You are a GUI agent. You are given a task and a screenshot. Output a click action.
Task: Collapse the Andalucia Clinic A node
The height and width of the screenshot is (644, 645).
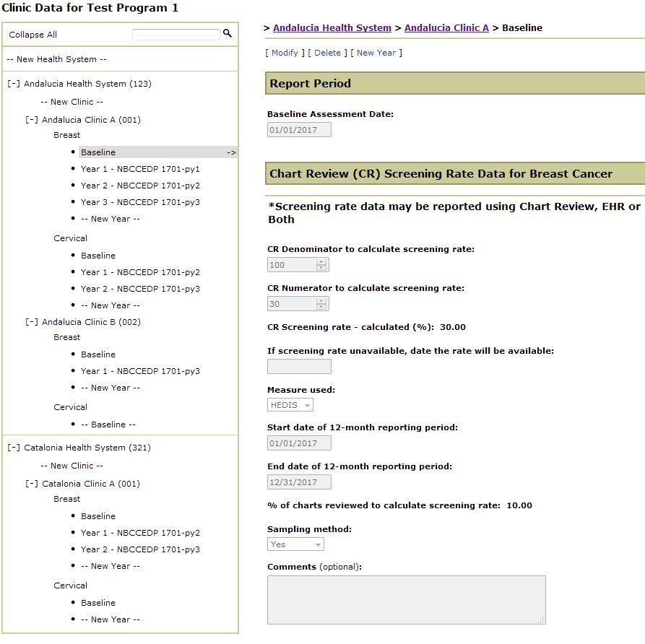tap(32, 120)
